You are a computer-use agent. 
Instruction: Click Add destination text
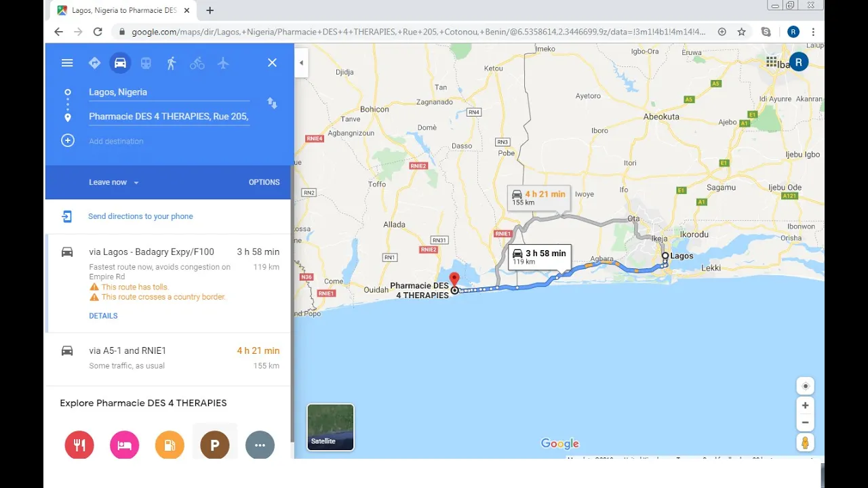pos(116,141)
